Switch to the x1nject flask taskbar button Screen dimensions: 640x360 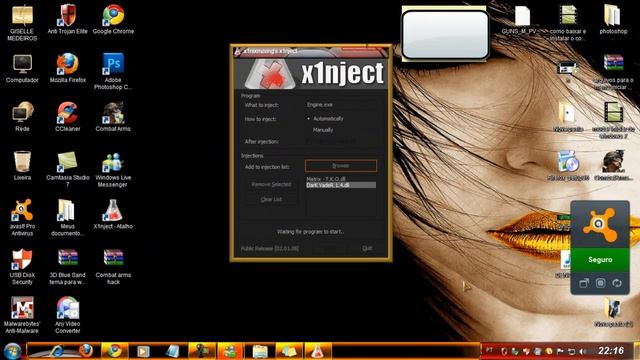(x=317, y=351)
